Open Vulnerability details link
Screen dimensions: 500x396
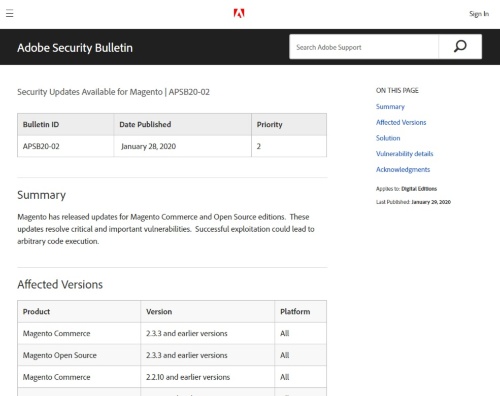click(x=405, y=154)
